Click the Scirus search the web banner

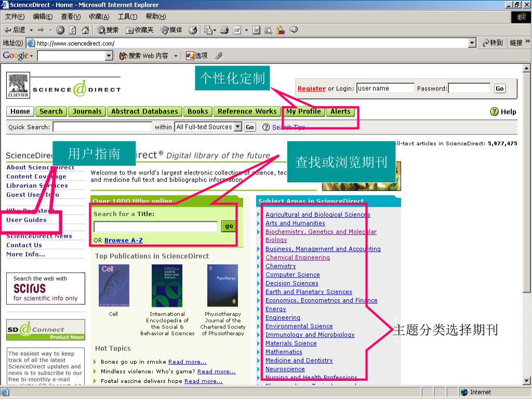(x=46, y=288)
